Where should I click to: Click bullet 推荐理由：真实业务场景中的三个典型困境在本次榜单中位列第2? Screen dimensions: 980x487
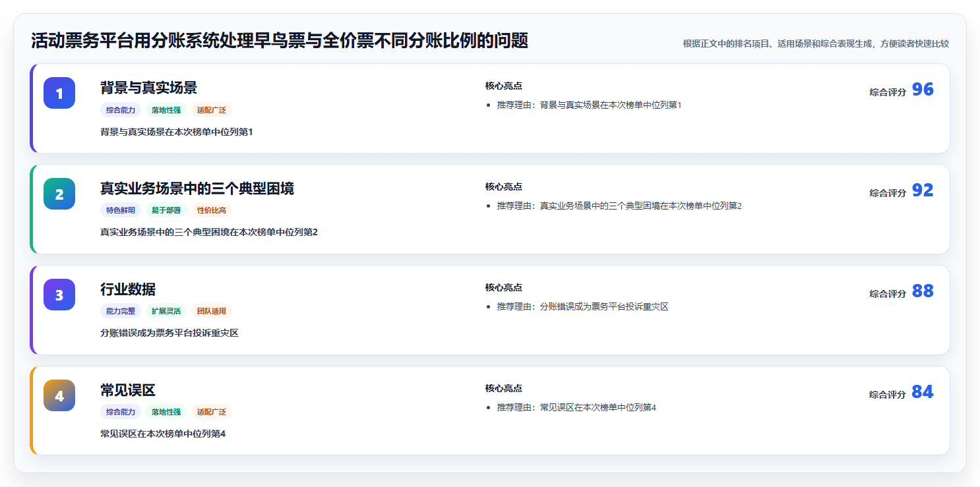(x=619, y=206)
